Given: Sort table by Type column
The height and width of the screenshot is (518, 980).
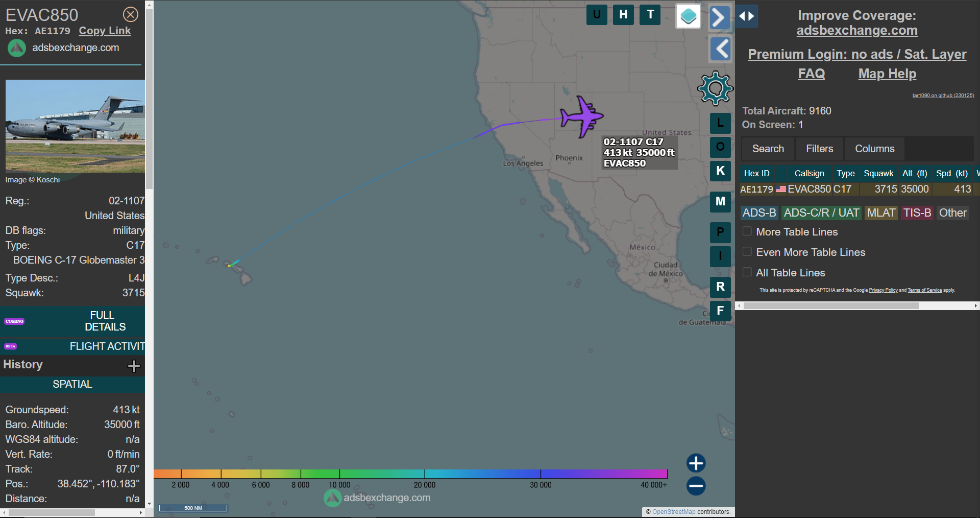Looking at the screenshot, I should (845, 174).
